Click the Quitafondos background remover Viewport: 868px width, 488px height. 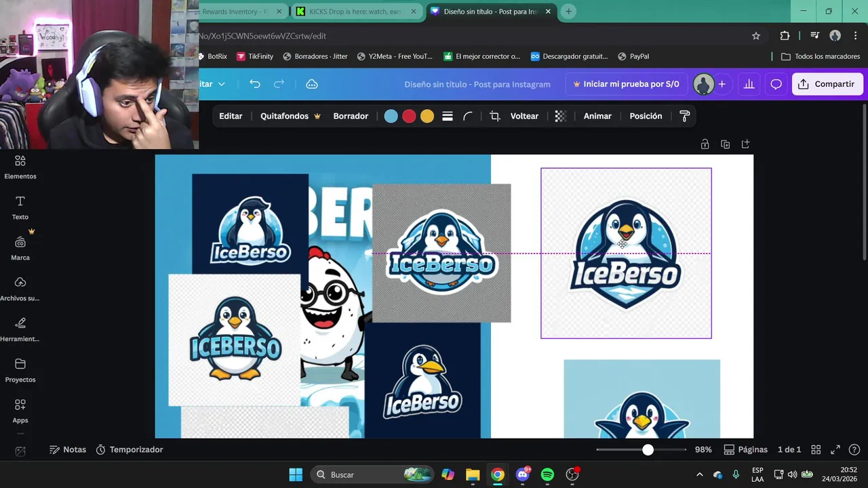point(290,117)
